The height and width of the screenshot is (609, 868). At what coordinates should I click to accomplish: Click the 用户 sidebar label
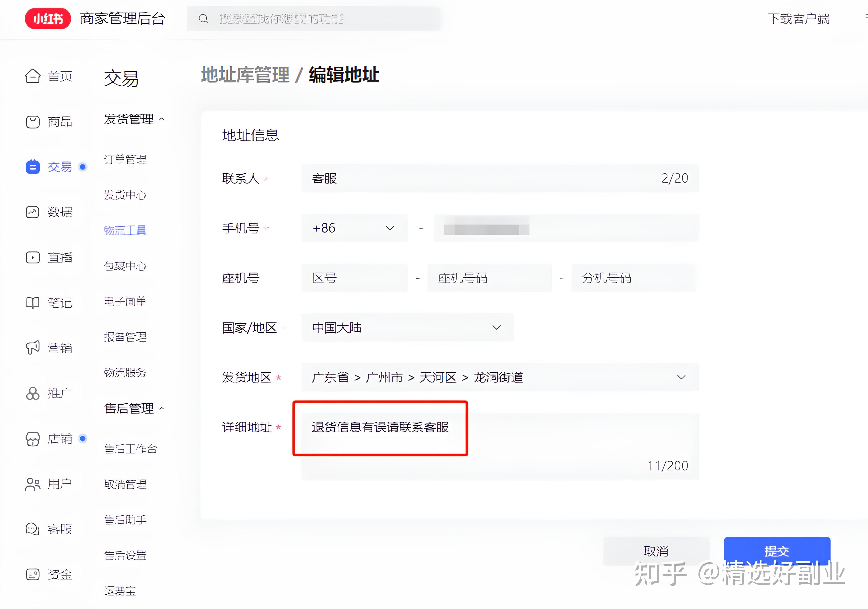pyautogui.click(x=60, y=484)
